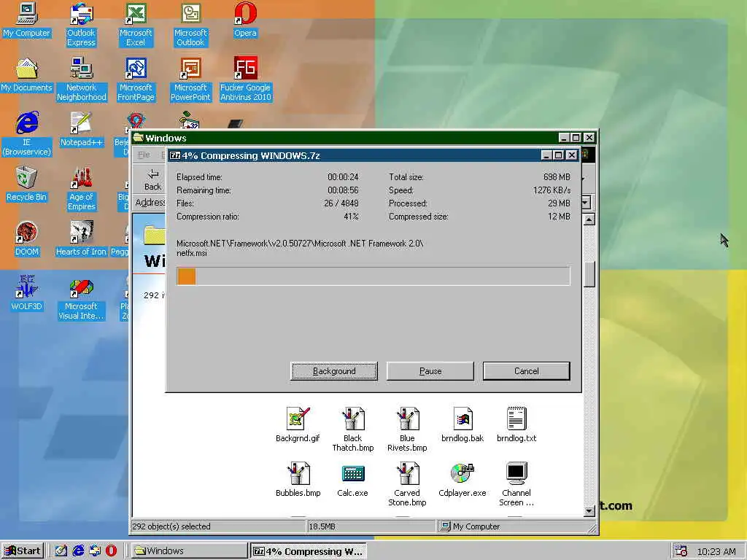Open Microsoft Visual Inte... shortcut
The width and height of the screenshot is (747, 560).
[81, 298]
